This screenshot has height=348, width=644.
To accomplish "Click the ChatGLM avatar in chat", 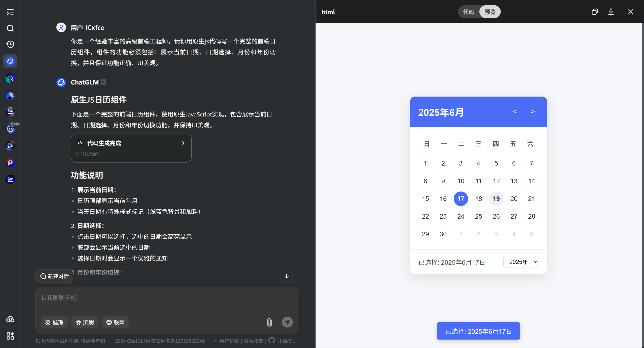I will click(61, 82).
